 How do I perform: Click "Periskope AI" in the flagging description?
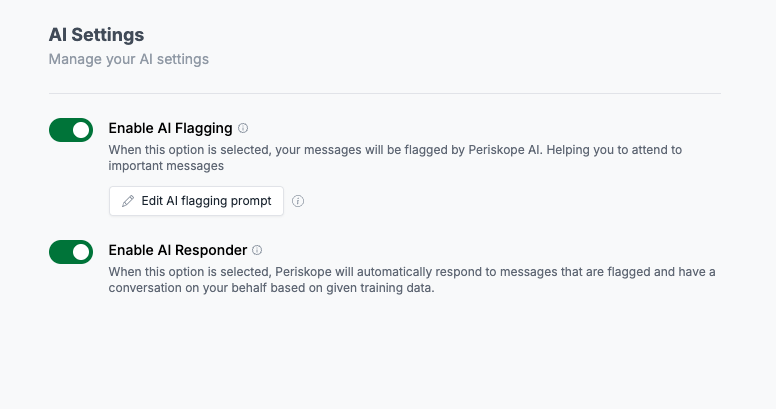point(504,150)
